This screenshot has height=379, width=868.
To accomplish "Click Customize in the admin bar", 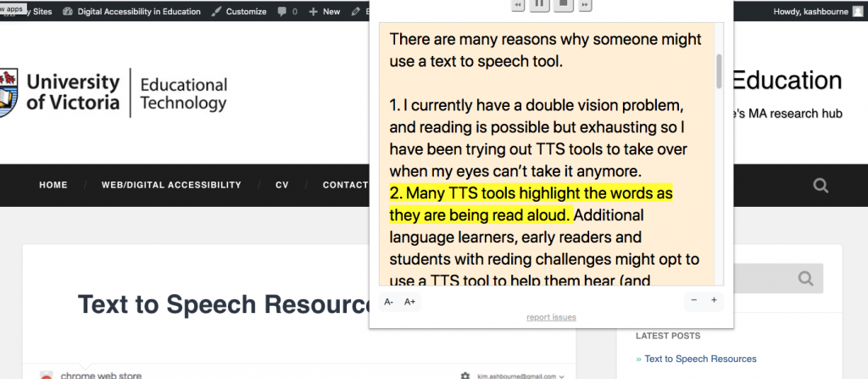I will 240,12.
